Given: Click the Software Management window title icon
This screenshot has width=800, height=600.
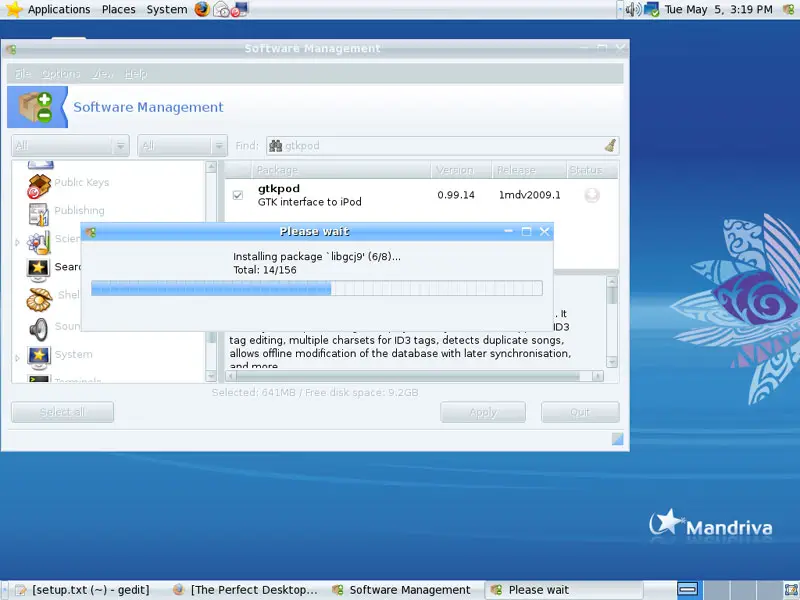Looking at the screenshot, I should pos(11,49).
